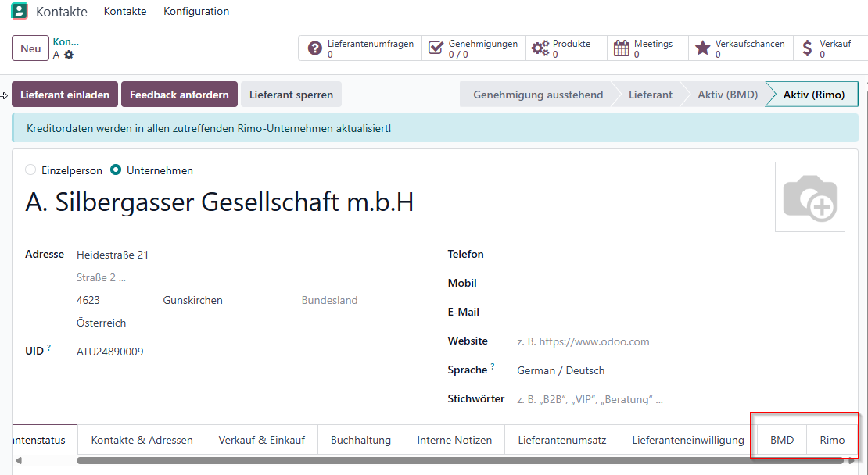
Task: Click the Mobil field
Action: pos(681,283)
